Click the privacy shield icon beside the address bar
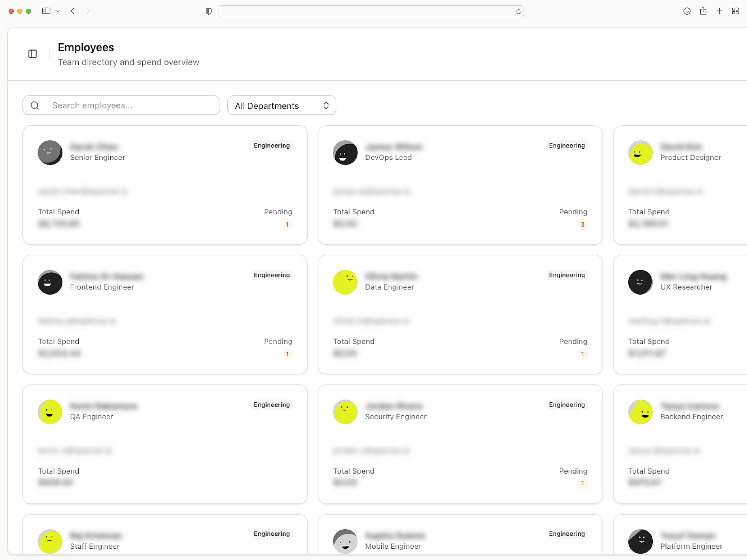 [x=208, y=11]
